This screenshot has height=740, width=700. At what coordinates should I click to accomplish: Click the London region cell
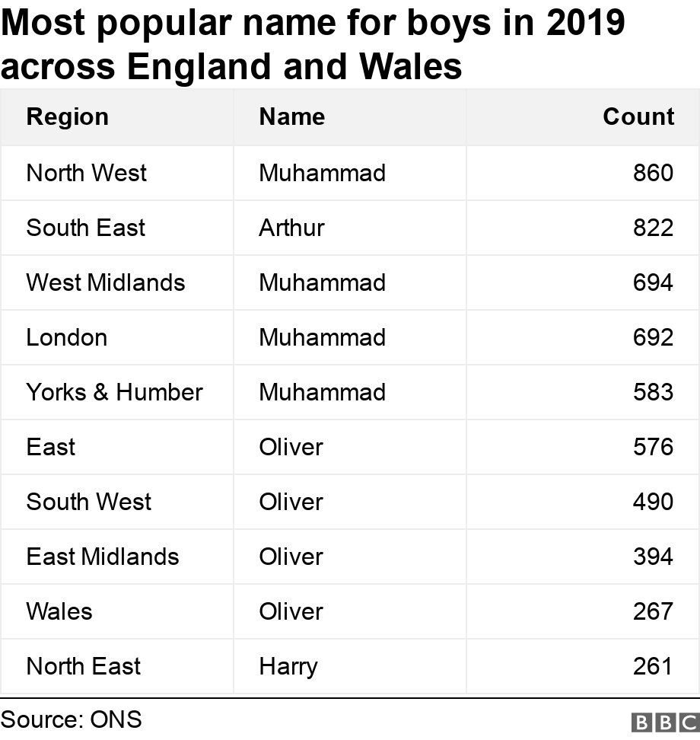(x=67, y=337)
